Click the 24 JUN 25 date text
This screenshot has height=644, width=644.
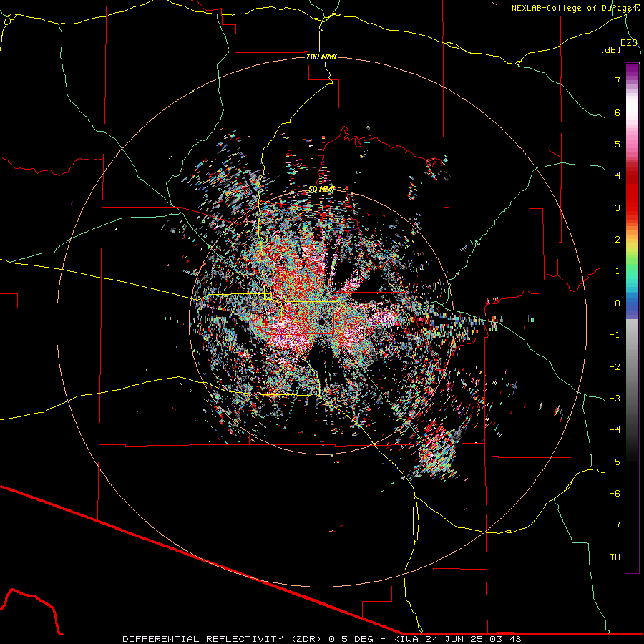[x=454, y=639]
